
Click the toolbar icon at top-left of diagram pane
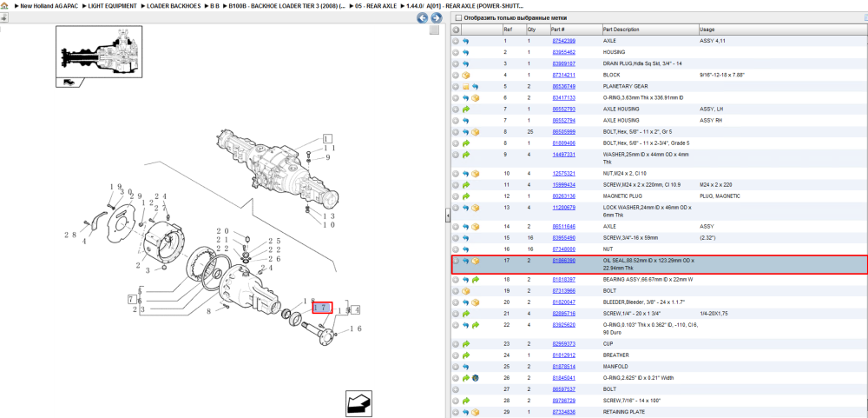pyautogui.click(x=3, y=17)
